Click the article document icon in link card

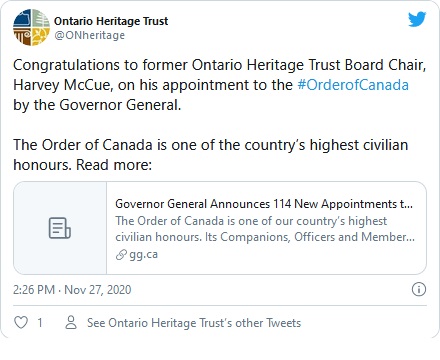pyautogui.click(x=60, y=228)
